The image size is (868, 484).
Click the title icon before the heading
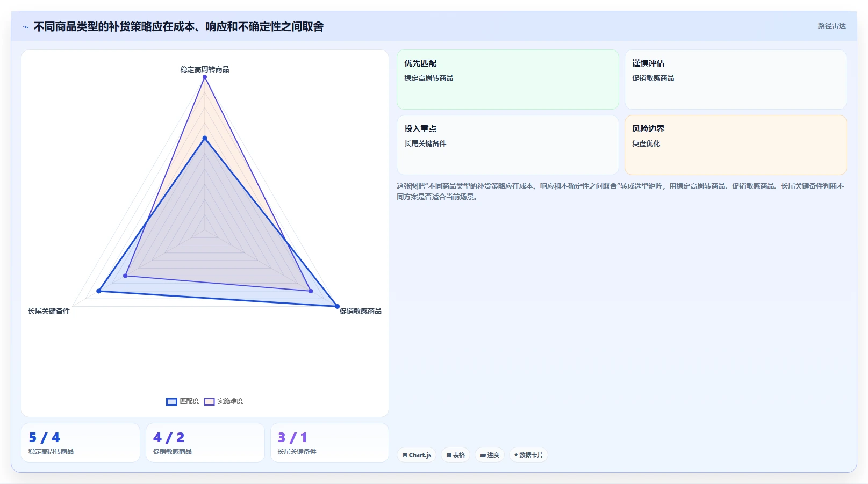click(x=25, y=27)
